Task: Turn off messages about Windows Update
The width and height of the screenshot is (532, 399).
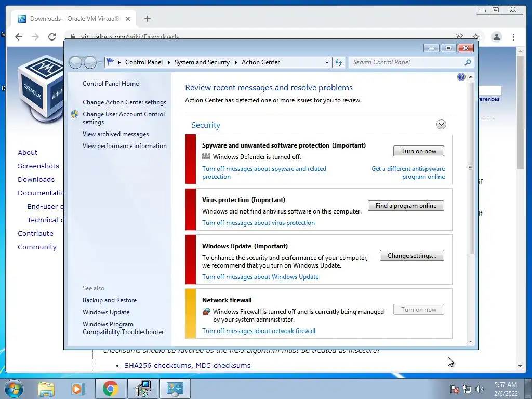Action: tap(260, 277)
